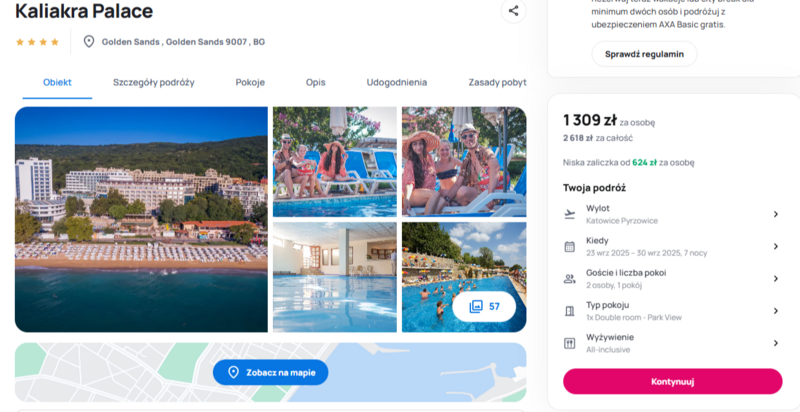Click the guests icon next to Goście i liczba pokoi
800x412 pixels.
[569, 279]
